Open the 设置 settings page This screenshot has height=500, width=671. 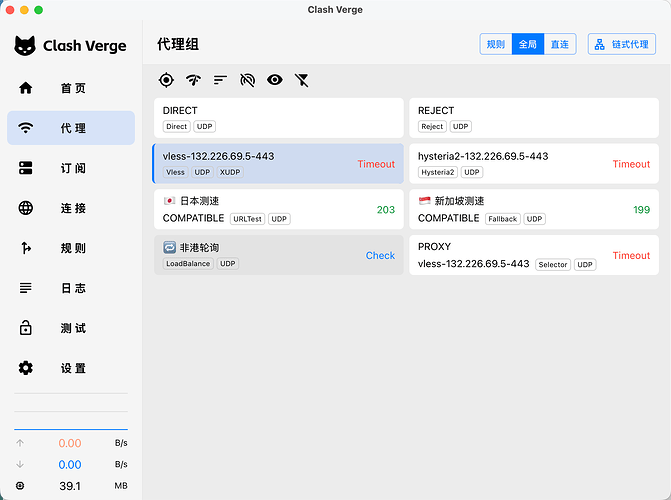click(x=71, y=368)
